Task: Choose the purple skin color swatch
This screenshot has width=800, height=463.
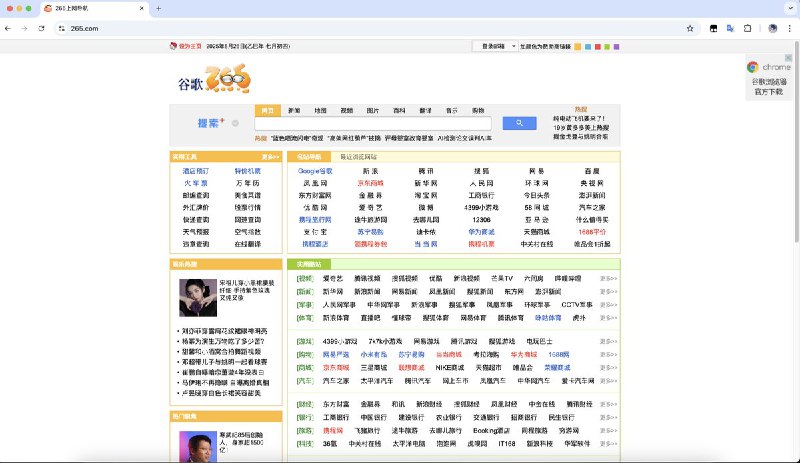Action: [x=617, y=46]
